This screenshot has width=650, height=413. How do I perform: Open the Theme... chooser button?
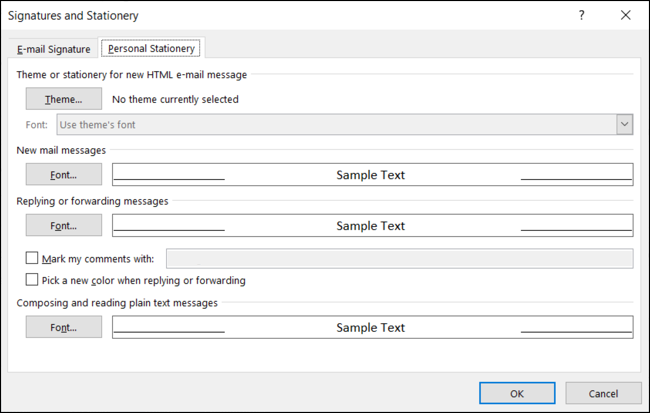click(63, 99)
